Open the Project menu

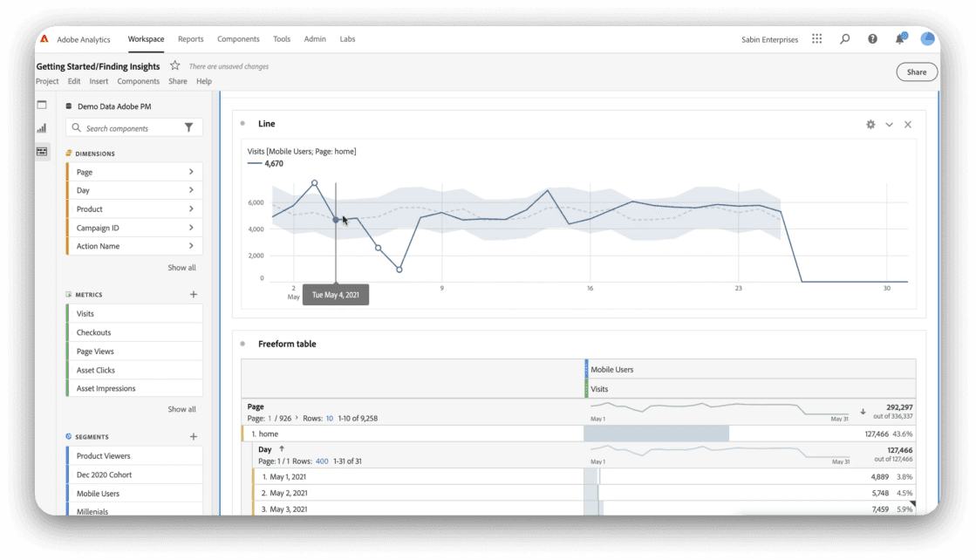(47, 81)
